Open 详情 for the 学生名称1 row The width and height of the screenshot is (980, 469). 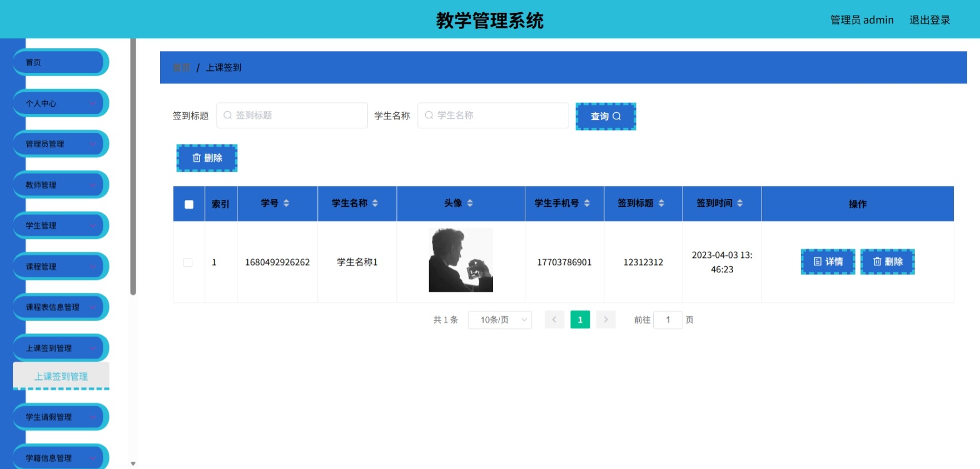click(x=828, y=262)
